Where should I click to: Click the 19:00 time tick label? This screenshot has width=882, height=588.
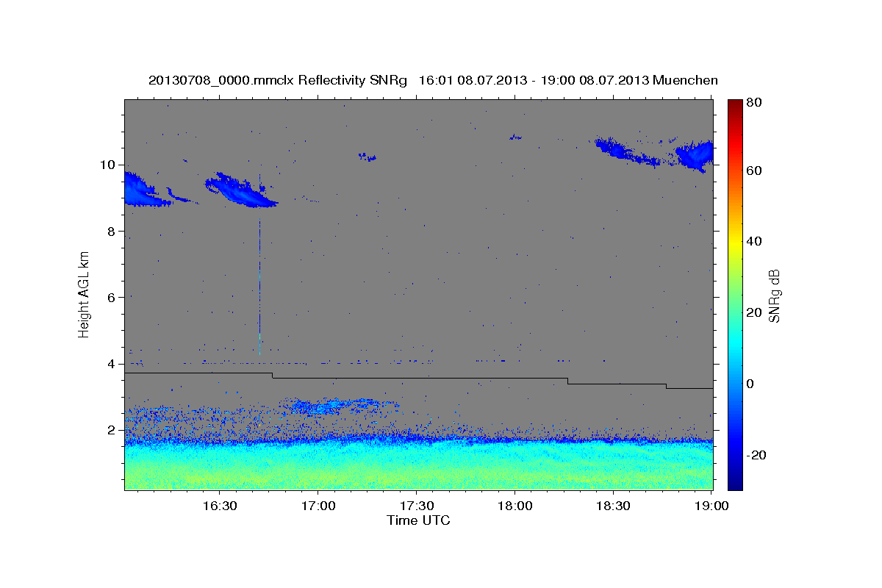click(x=712, y=506)
